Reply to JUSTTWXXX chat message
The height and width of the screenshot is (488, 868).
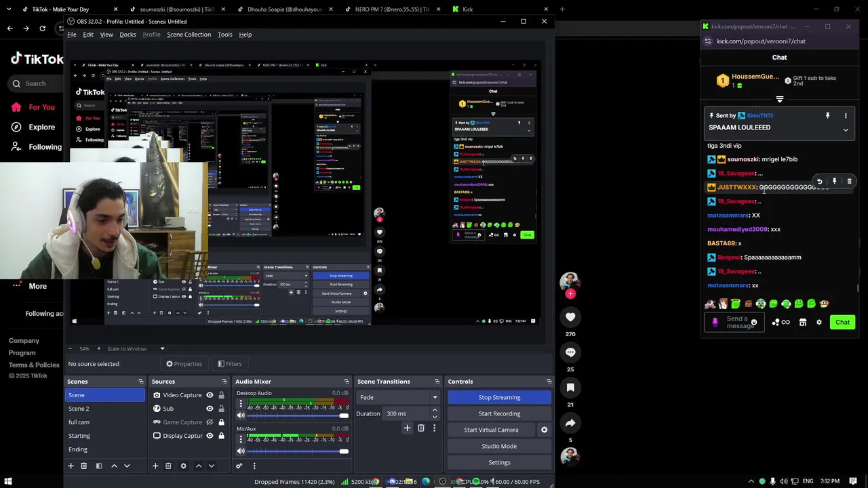(819, 182)
